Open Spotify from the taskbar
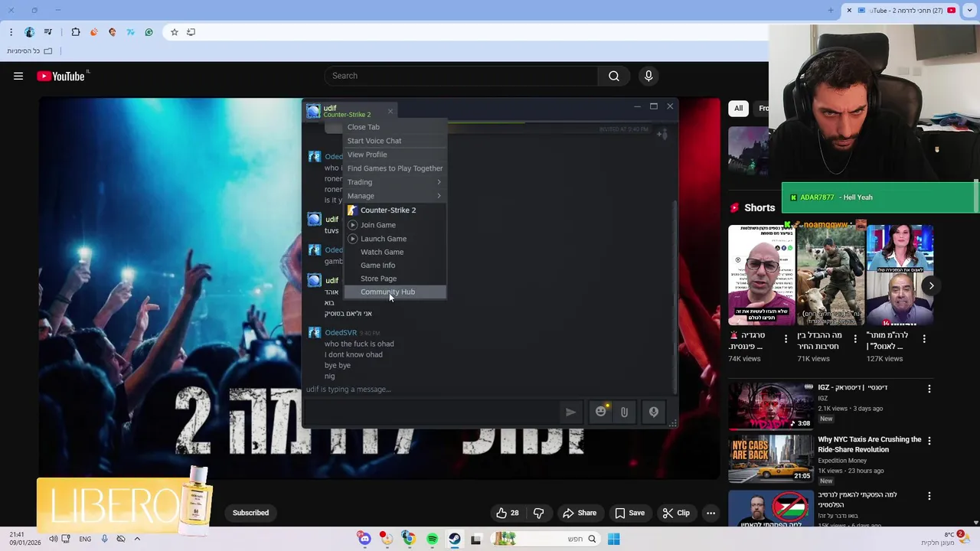This screenshot has width=980, height=551. (432, 539)
